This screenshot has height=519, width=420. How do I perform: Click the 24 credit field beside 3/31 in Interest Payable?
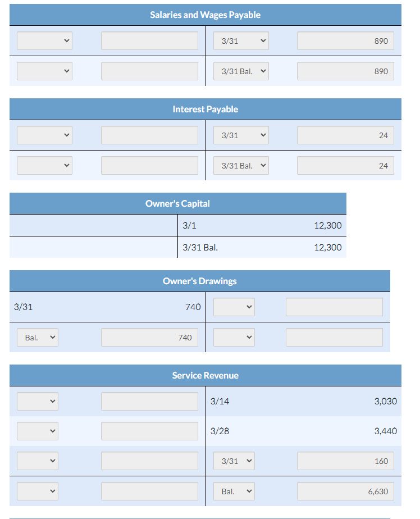click(345, 135)
